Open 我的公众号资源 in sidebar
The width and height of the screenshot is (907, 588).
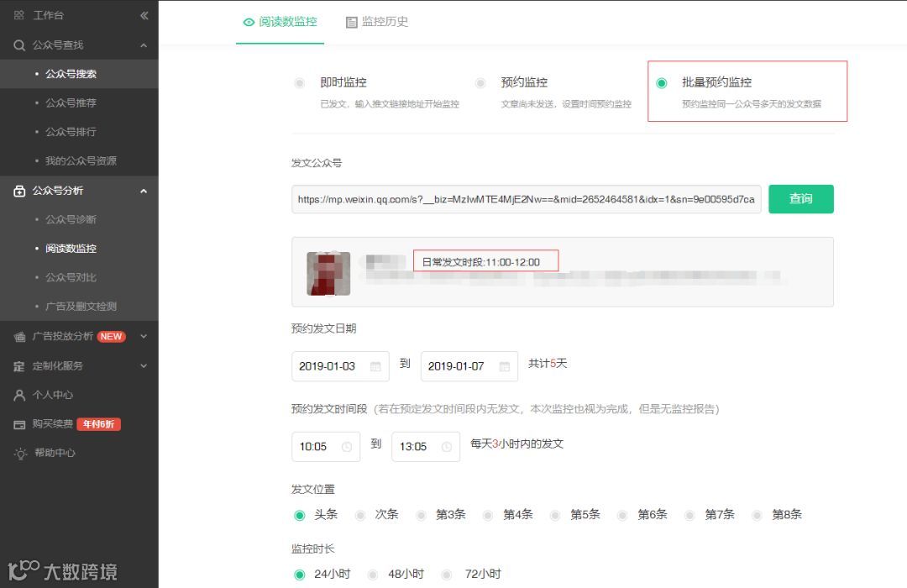pos(79,161)
